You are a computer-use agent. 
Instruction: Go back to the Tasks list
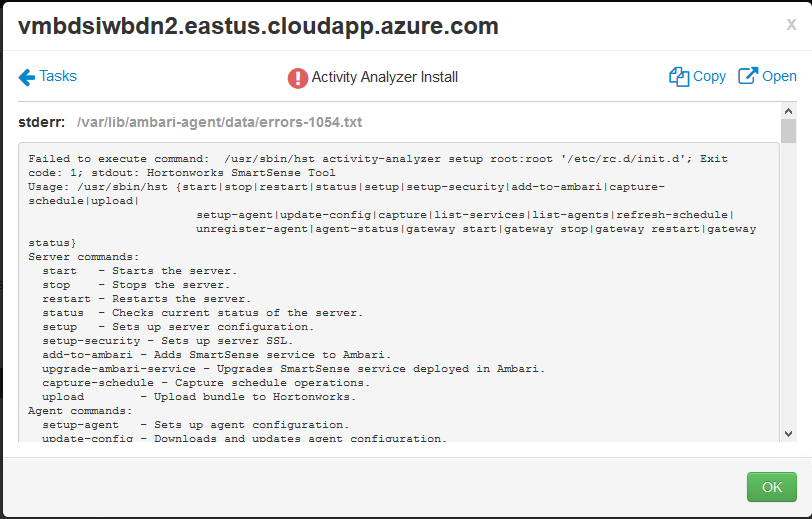tap(57, 76)
